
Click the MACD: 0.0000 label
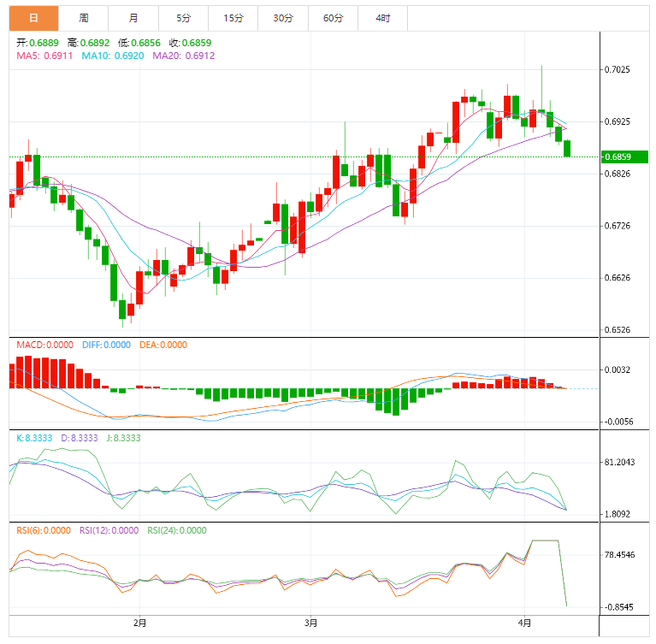point(44,345)
